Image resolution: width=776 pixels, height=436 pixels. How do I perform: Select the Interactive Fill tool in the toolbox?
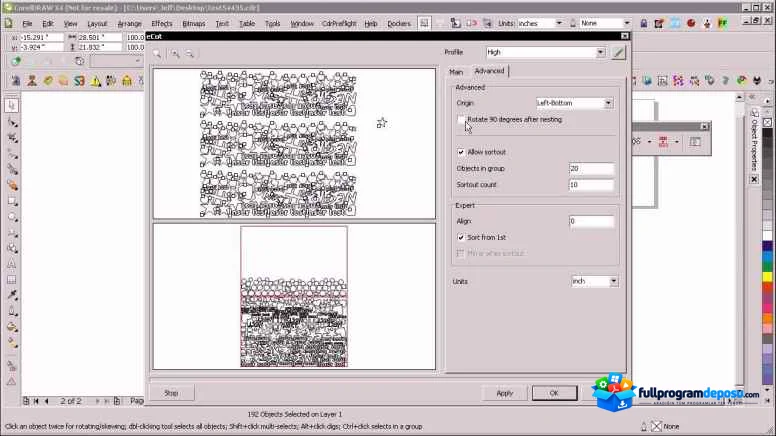12,343
